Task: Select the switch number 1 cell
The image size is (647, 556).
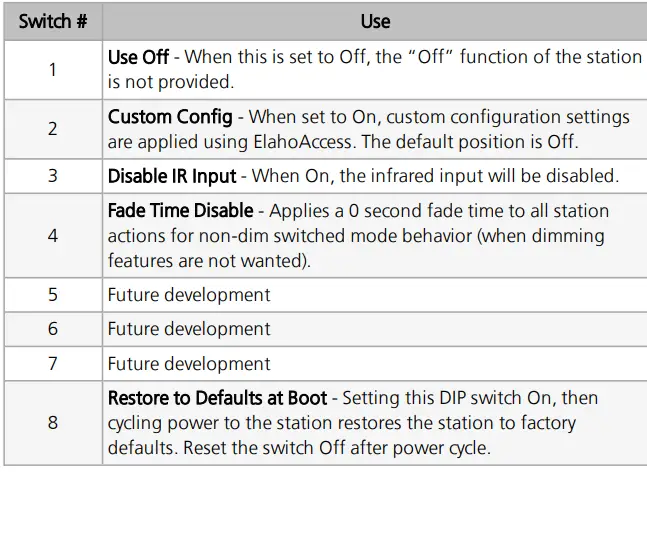Action: tap(52, 69)
